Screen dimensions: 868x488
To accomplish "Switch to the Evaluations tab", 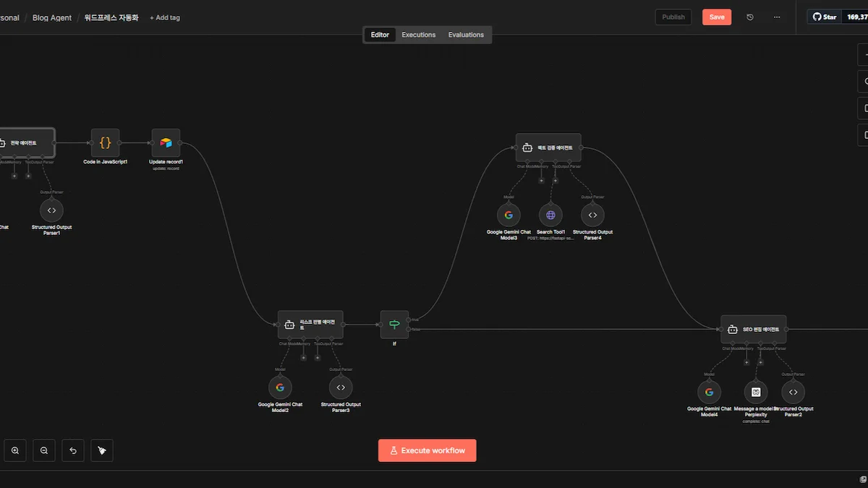I will click(x=466, y=35).
